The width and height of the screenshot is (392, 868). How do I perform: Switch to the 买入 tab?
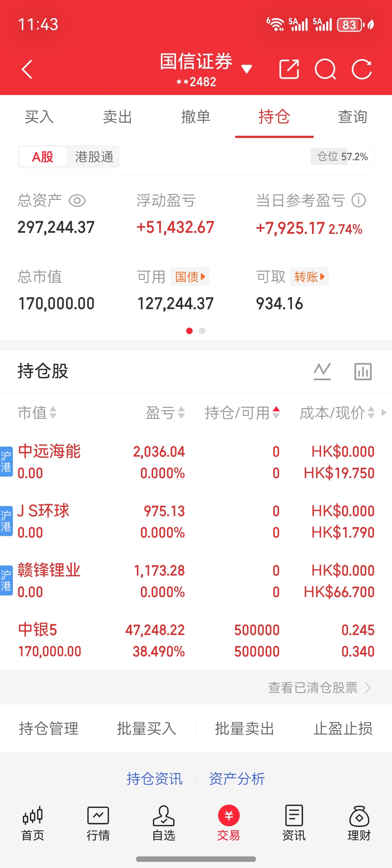click(39, 116)
